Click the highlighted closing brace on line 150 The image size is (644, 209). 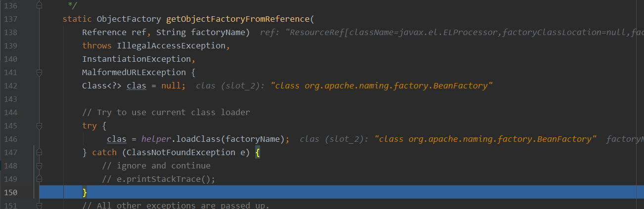(85, 193)
